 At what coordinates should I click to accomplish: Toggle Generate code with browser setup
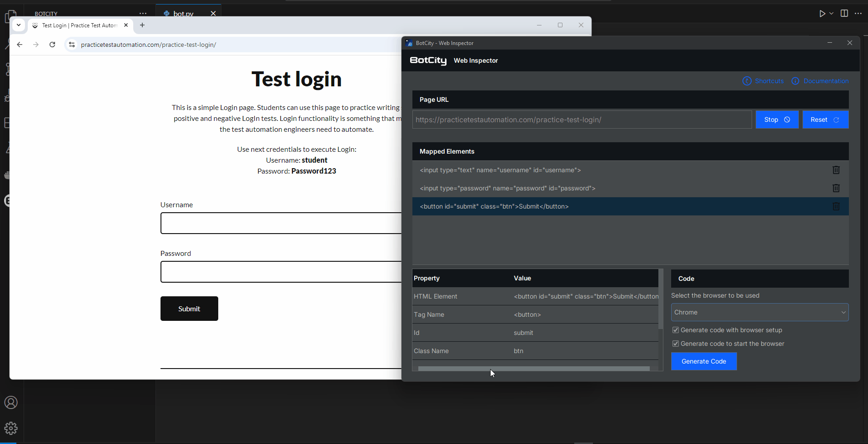point(676,330)
